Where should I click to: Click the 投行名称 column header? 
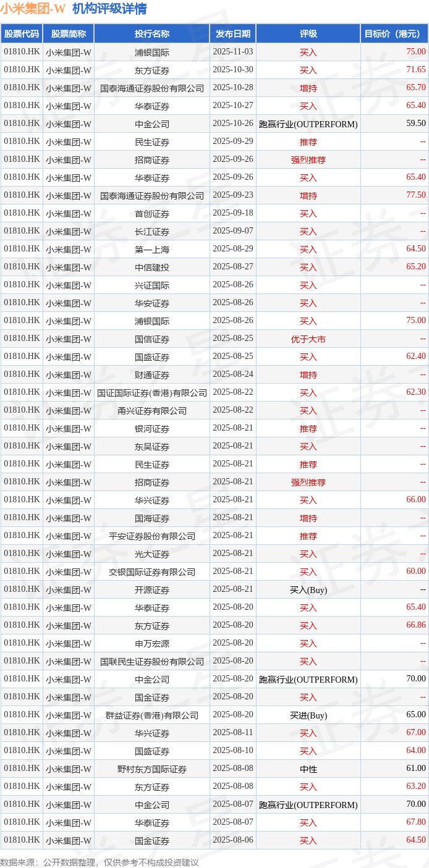tap(152, 34)
